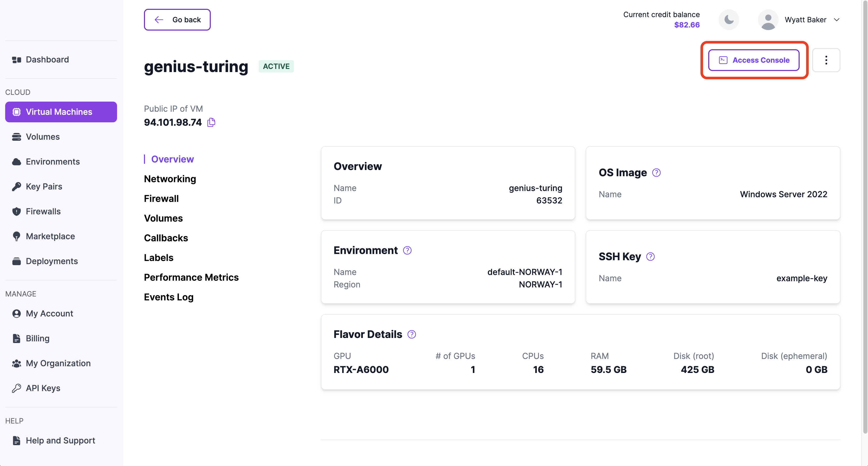Viewport: 868px width, 466px height.
Task: Show OS Image help tooltip icon
Action: [656, 173]
